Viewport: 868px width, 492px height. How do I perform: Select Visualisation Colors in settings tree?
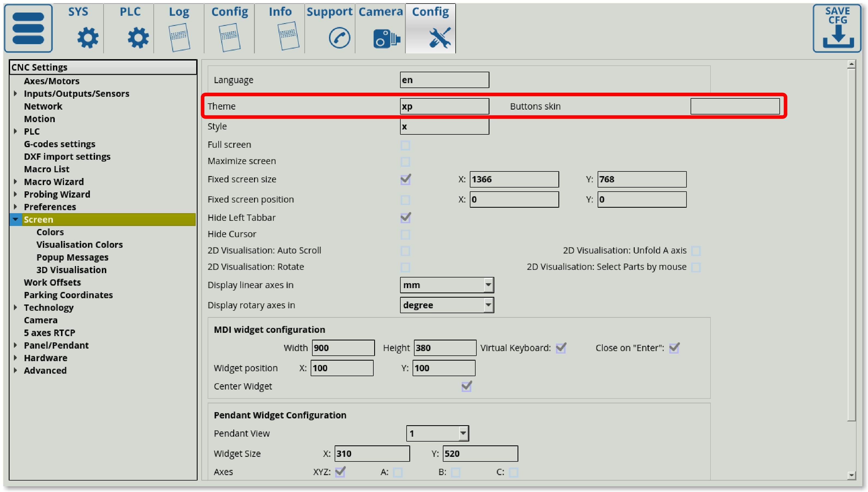click(x=79, y=245)
